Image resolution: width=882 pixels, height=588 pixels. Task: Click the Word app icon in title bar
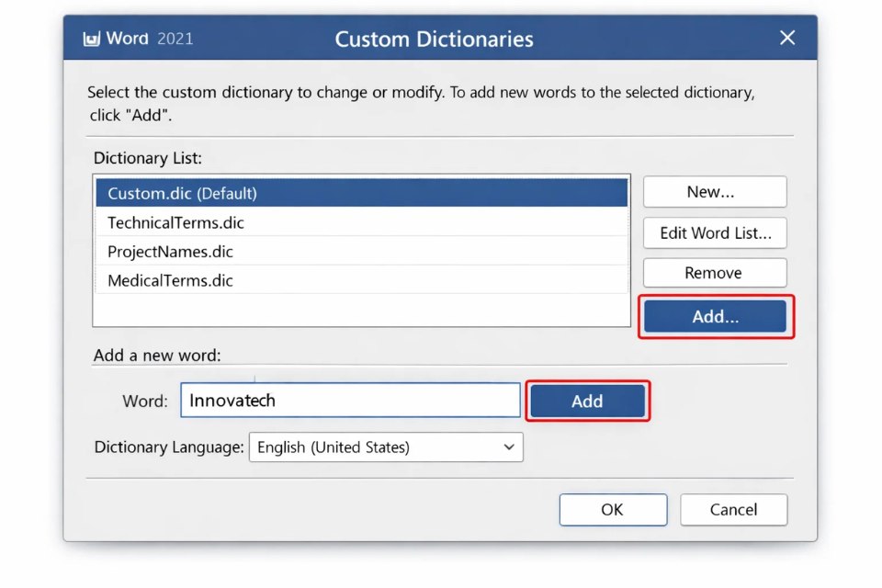tap(91, 39)
